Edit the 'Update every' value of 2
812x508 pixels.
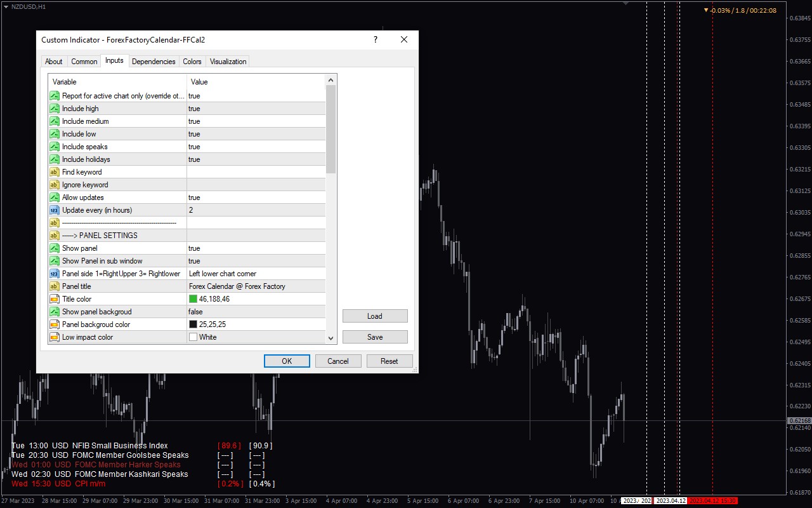coord(256,210)
